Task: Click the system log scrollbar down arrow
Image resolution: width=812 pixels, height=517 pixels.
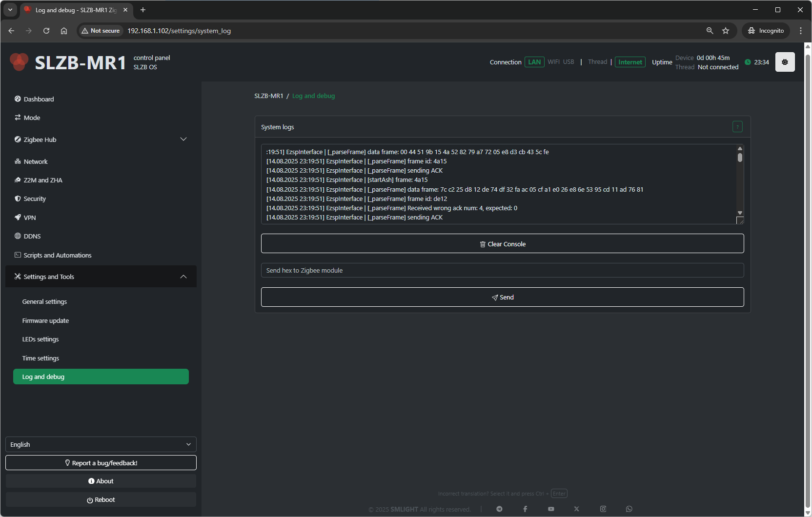Action: pyautogui.click(x=740, y=213)
